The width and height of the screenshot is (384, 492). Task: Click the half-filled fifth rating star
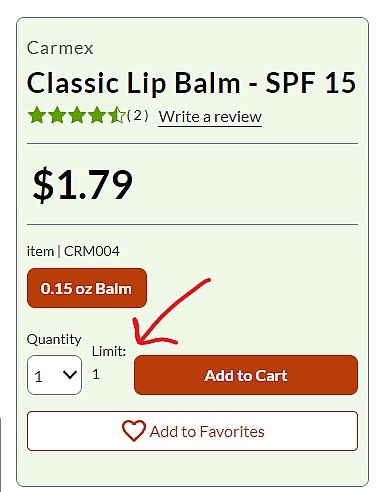[116, 115]
